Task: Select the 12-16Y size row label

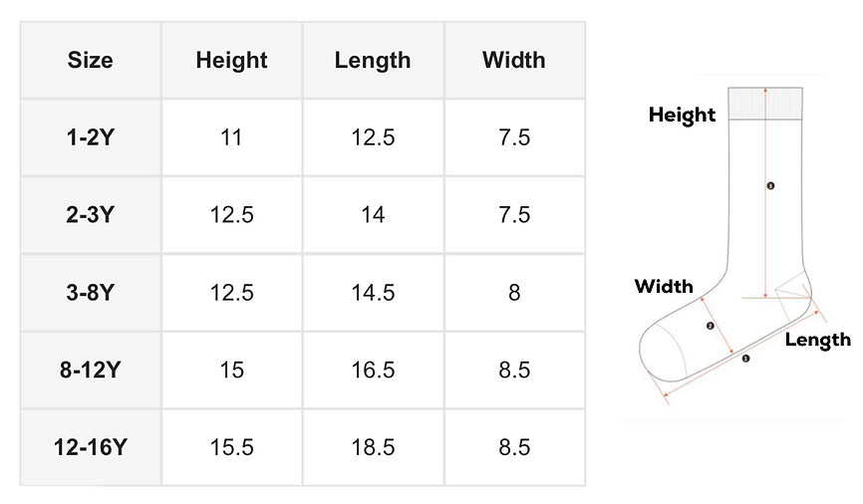Action: coord(91,447)
